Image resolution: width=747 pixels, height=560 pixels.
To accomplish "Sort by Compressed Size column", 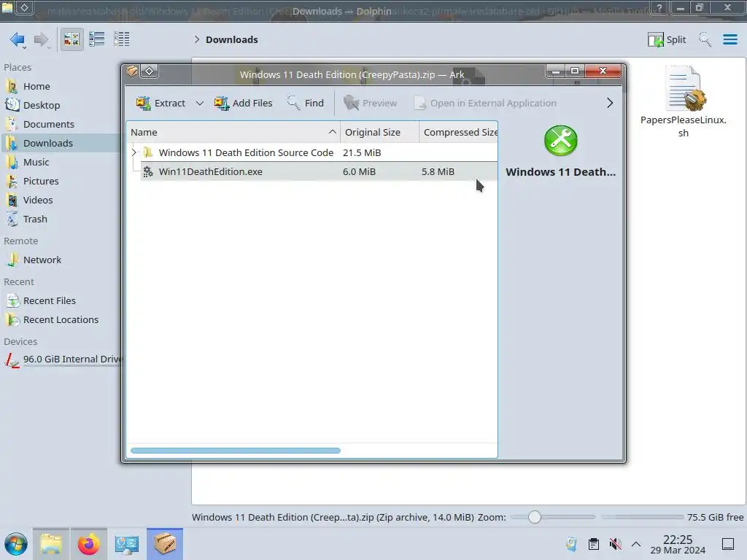I will (458, 133).
